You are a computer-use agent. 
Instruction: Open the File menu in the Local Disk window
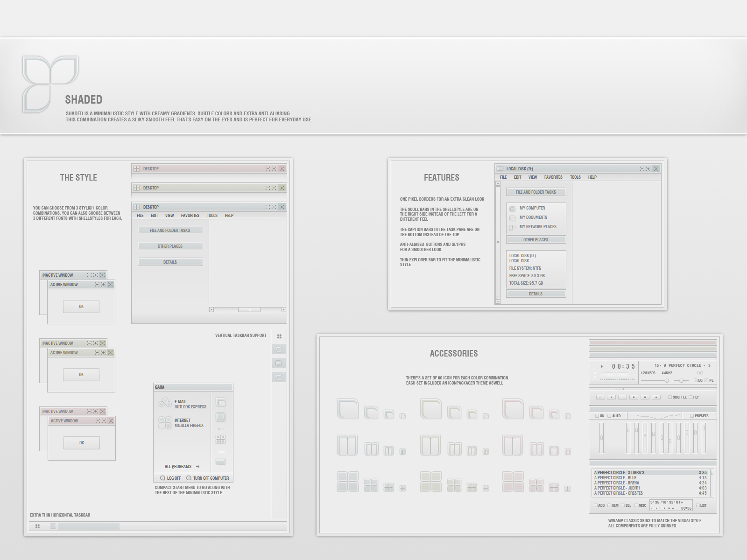[503, 177]
